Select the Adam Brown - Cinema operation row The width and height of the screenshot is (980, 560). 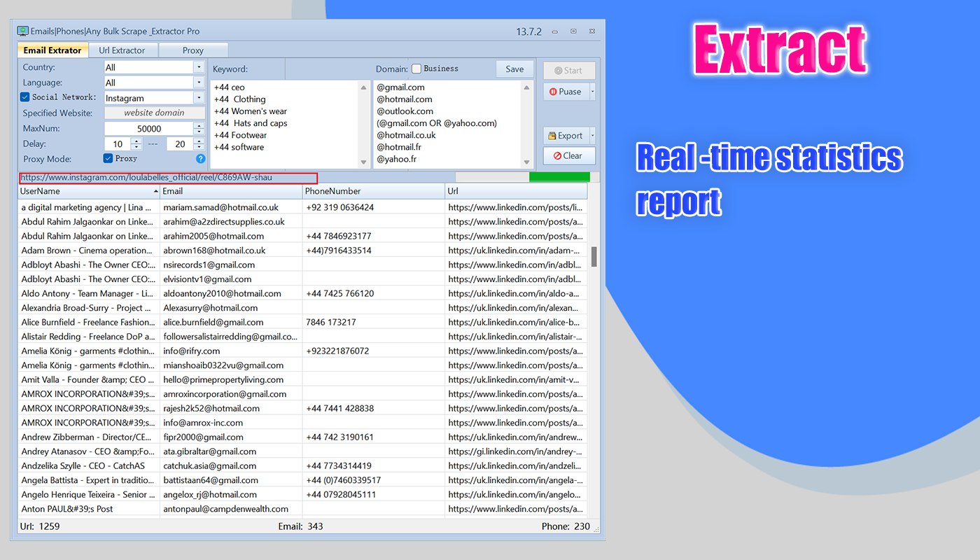[x=302, y=251]
